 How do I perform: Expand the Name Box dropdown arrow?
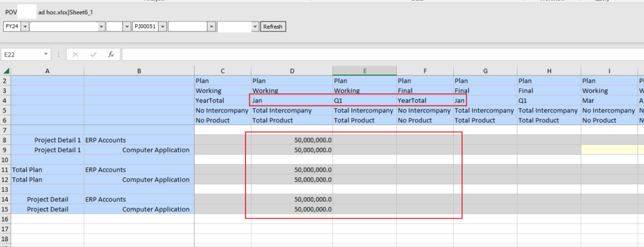coord(46,55)
